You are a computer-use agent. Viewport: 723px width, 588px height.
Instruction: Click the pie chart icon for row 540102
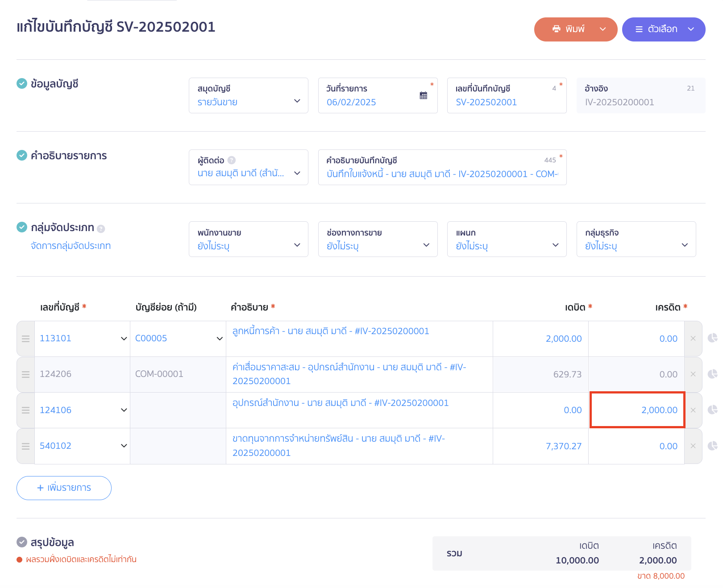click(x=712, y=446)
